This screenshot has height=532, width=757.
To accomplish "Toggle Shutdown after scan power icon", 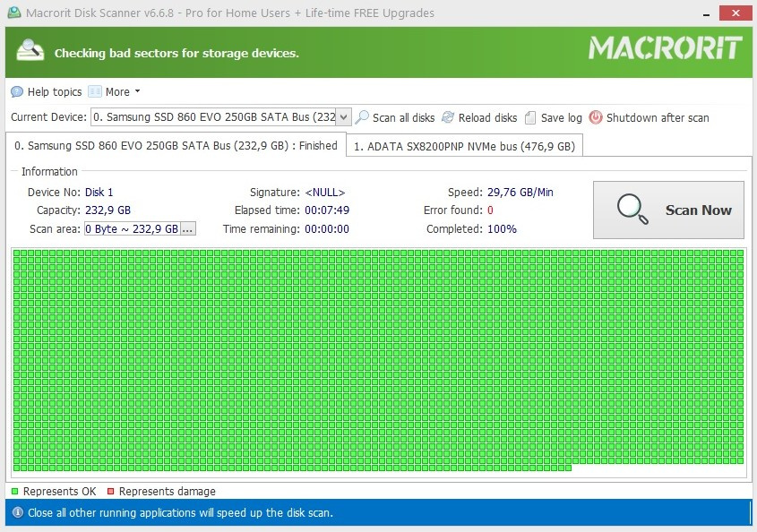I will [595, 117].
